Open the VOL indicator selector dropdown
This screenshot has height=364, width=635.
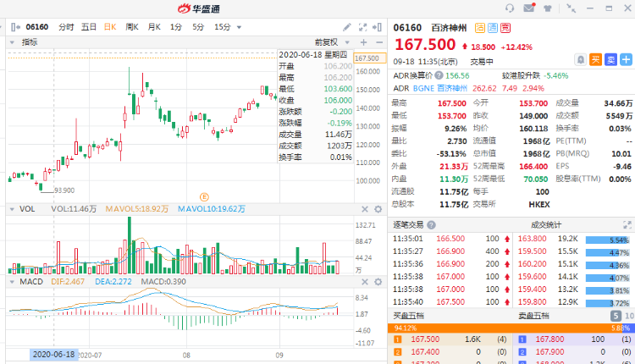pos(12,209)
